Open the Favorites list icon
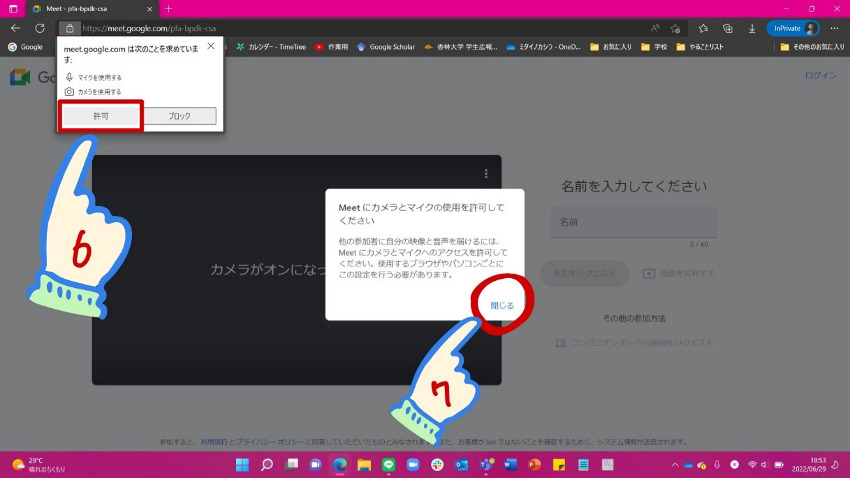Viewport: 850px width, 478px height. [703, 28]
